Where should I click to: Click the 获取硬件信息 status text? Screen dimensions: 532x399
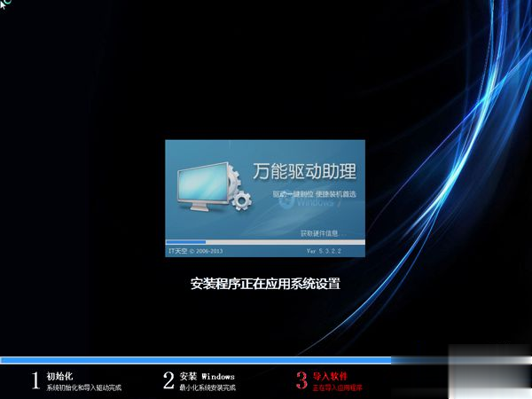point(319,233)
